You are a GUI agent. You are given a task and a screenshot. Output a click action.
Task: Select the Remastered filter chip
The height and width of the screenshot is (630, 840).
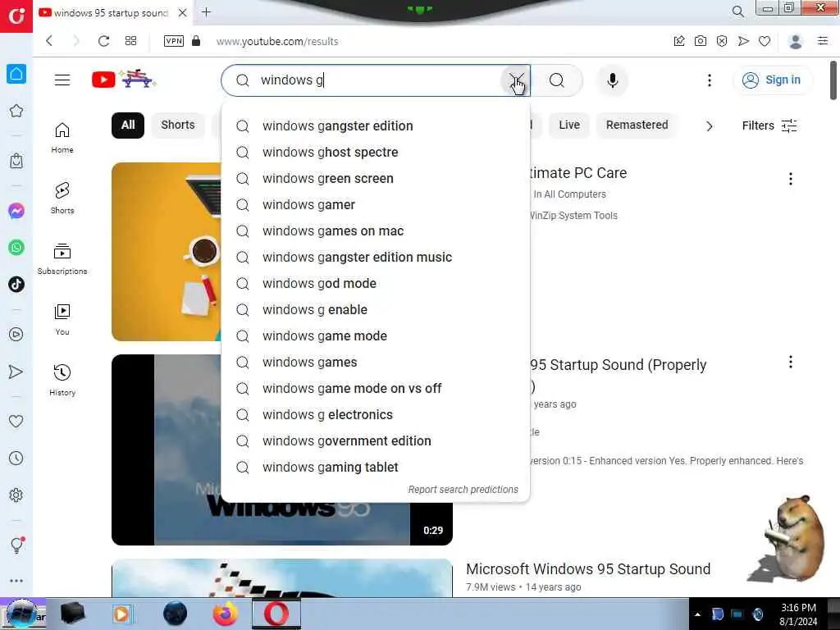(637, 126)
